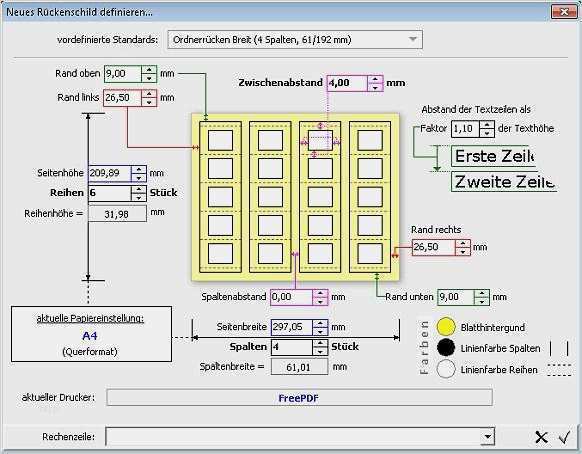Click into the Spaltenabstand value field
The width and height of the screenshot is (582, 454).
pyautogui.click(x=291, y=297)
